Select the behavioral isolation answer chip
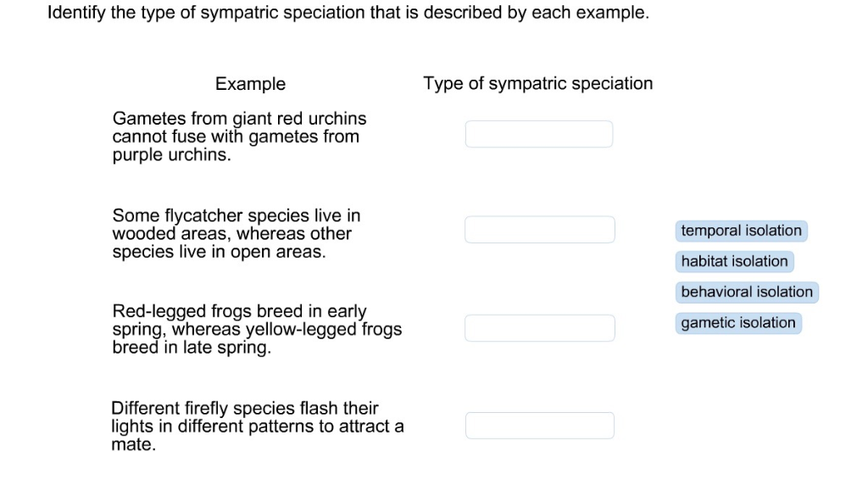 pos(746,292)
